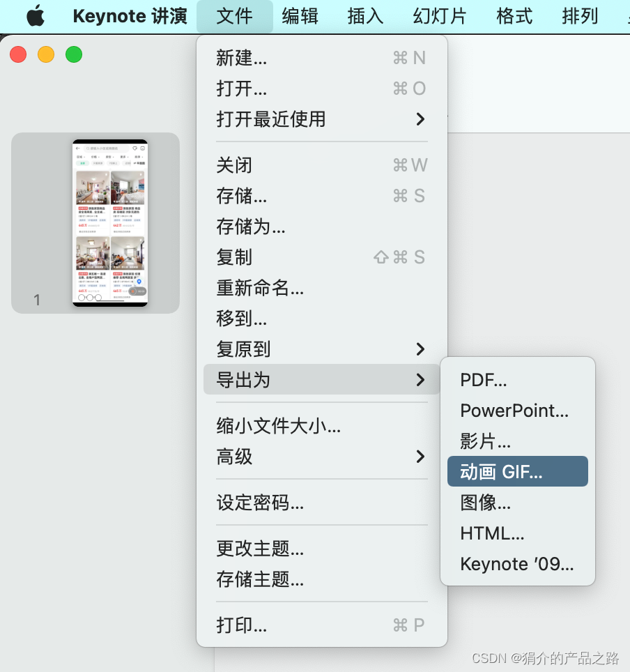Screen dimensions: 630x672
Task: Expand the 高级 submenu
Action: [x=322, y=457]
